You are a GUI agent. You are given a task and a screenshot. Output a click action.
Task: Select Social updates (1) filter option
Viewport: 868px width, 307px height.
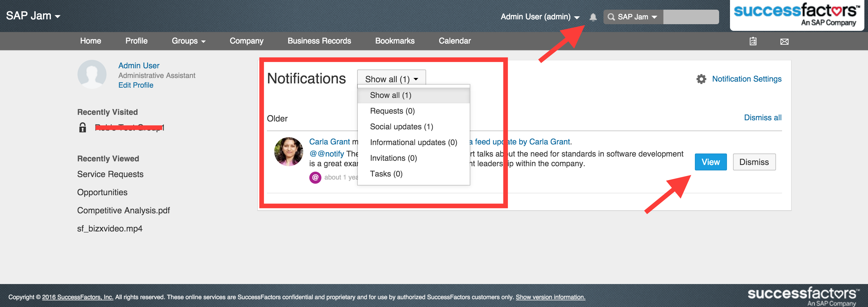pos(413,127)
